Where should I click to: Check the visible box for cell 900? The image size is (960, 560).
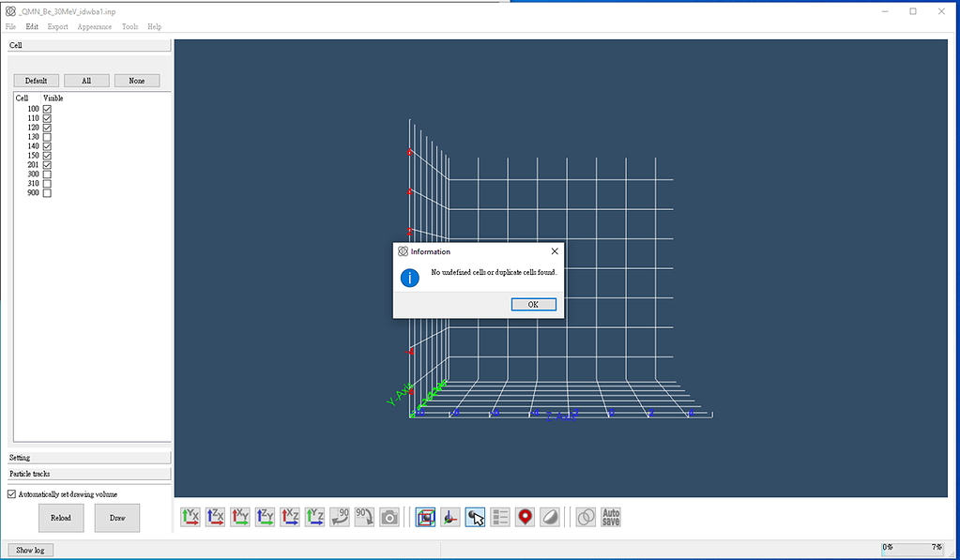point(47,193)
